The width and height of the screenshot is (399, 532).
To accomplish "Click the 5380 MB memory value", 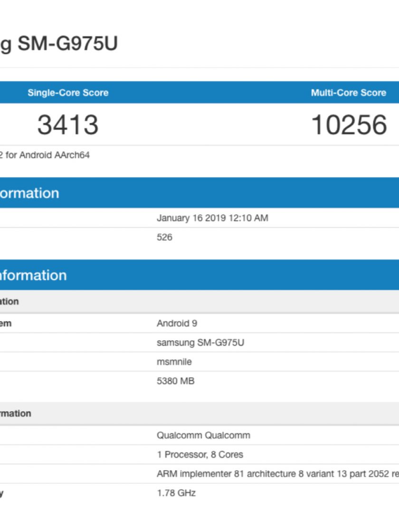I will click(175, 381).
